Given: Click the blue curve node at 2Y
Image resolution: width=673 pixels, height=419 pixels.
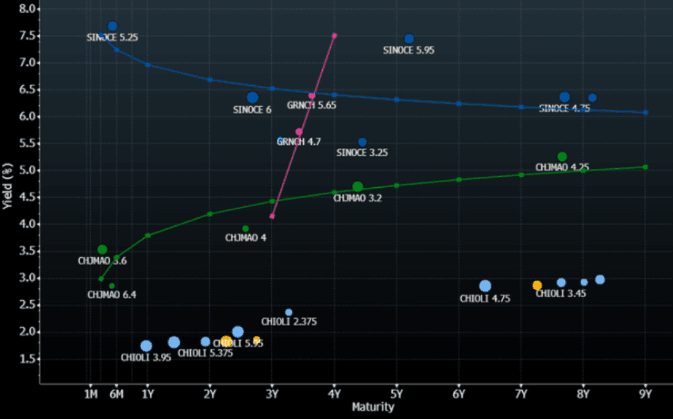Looking at the screenshot, I should (x=210, y=80).
